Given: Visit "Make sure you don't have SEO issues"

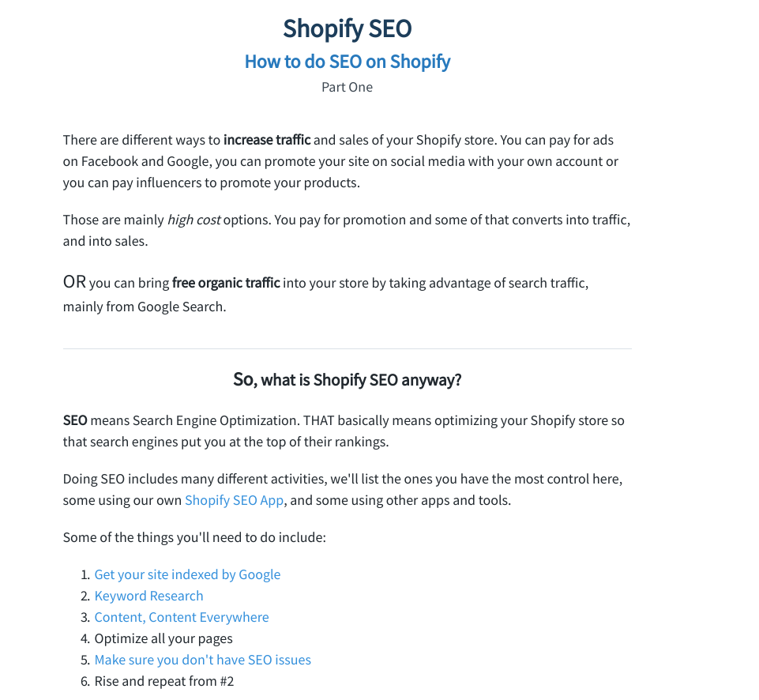Looking at the screenshot, I should (x=202, y=660).
